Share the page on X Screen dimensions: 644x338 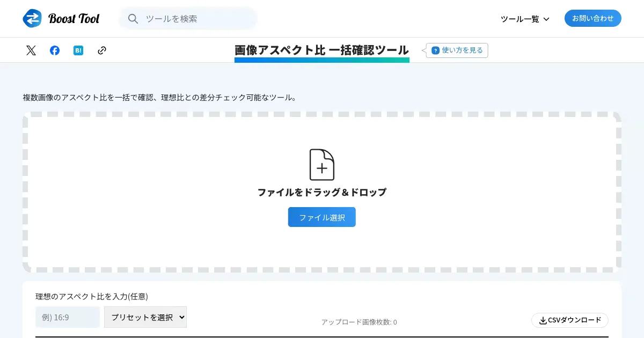pos(31,50)
